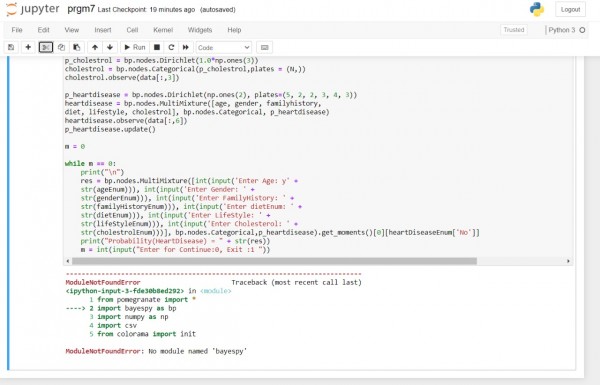600x385 pixels.
Task: Restart the kernel with circular arrow icon
Action: pos(171,47)
